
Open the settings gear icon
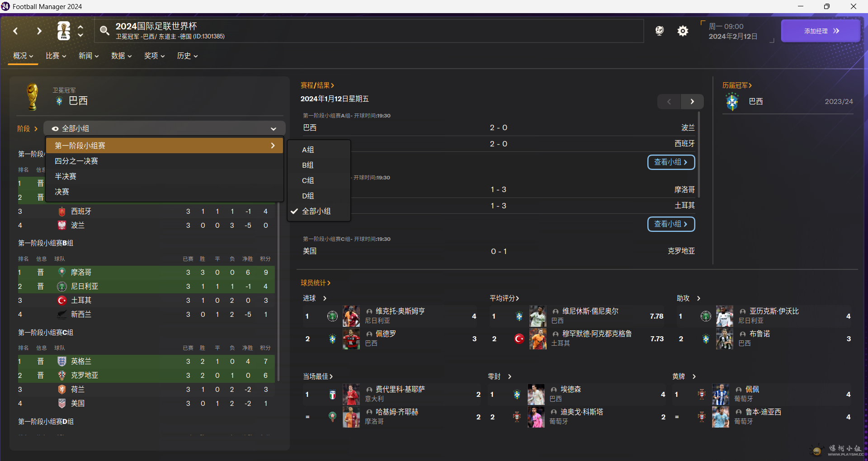pyautogui.click(x=683, y=31)
